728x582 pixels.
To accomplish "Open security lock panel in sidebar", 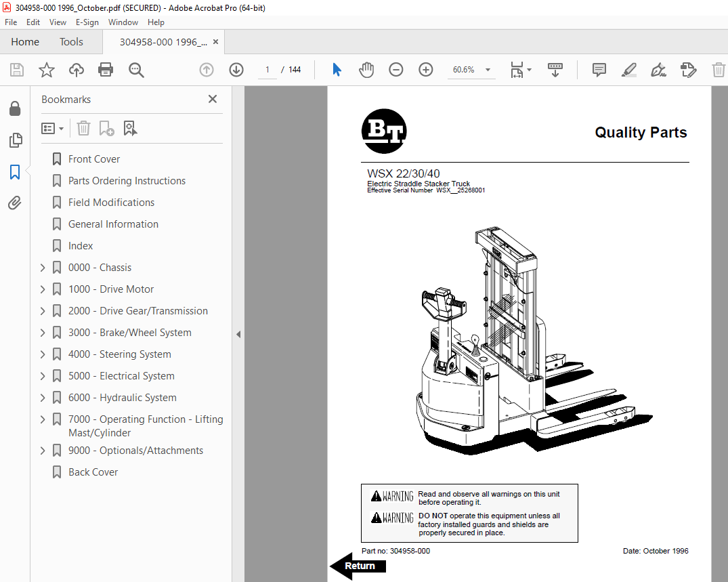I will coord(15,108).
